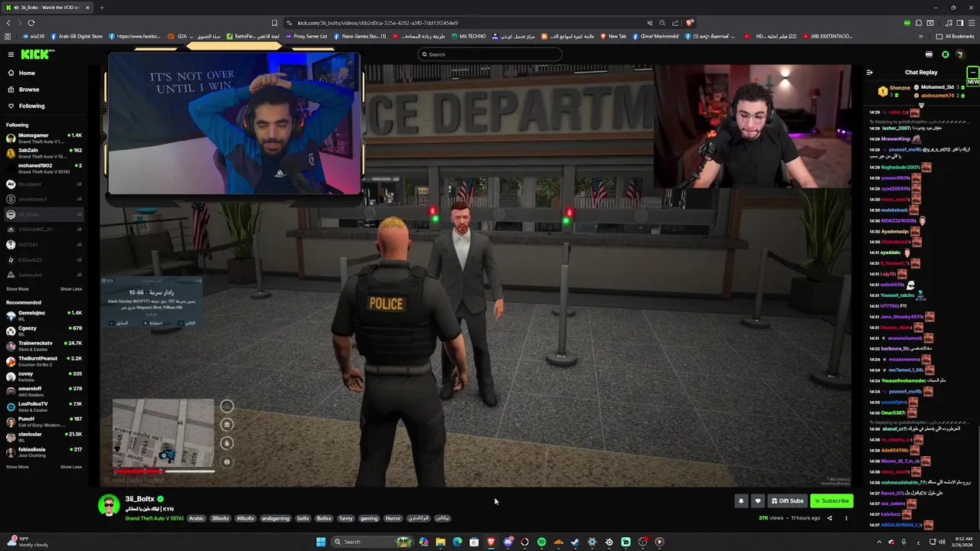Open 3abZain's channel in Following list
Image resolution: width=980 pixels, height=551 pixels.
(44, 153)
